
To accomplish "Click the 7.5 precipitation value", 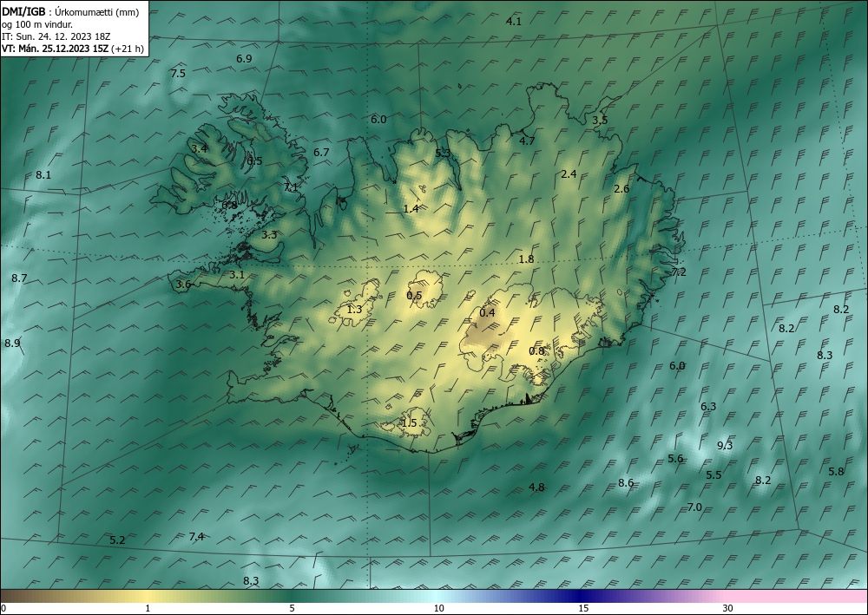I will coord(178,74).
